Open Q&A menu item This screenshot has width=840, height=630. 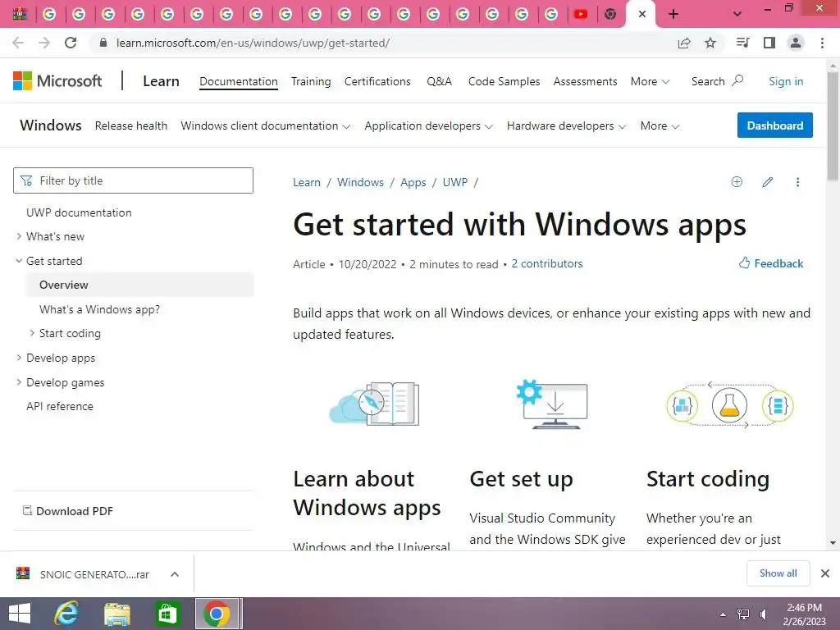click(x=440, y=81)
